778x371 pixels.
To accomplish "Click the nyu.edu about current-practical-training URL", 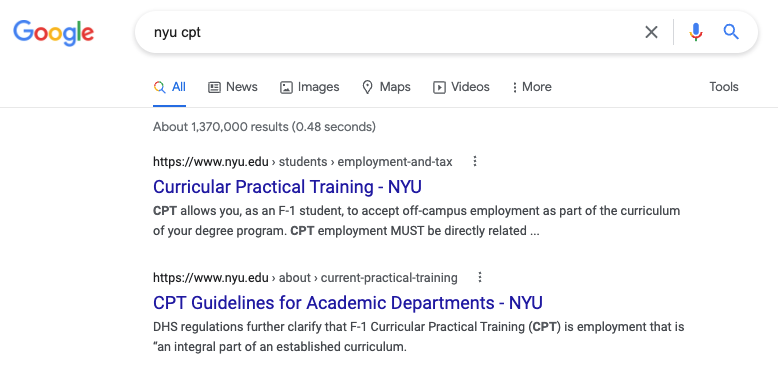I will [305, 278].
